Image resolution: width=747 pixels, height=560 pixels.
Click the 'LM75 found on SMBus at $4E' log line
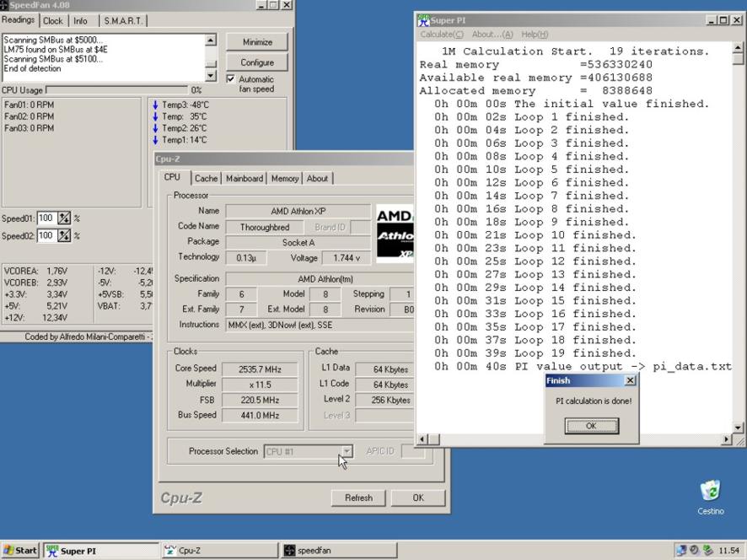tap(56, 50)
